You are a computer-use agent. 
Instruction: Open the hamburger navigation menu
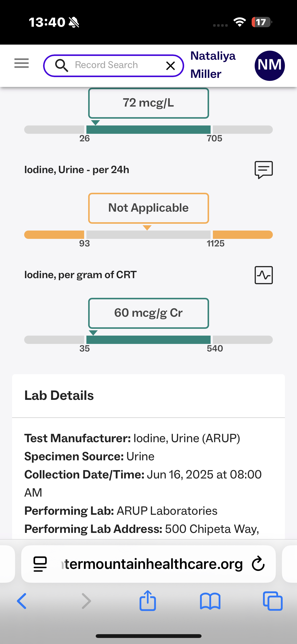point(21,63)
